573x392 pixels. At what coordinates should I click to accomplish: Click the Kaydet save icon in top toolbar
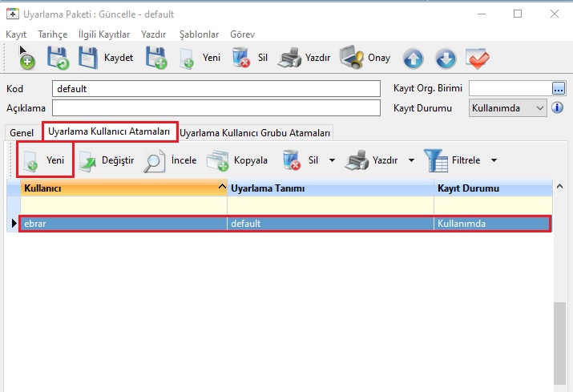88,58
